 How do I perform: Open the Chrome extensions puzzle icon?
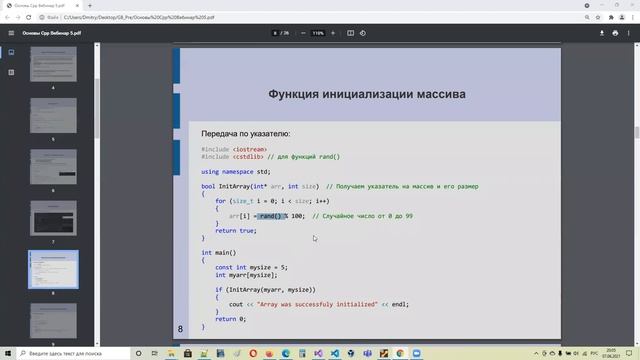coord(611,18)
